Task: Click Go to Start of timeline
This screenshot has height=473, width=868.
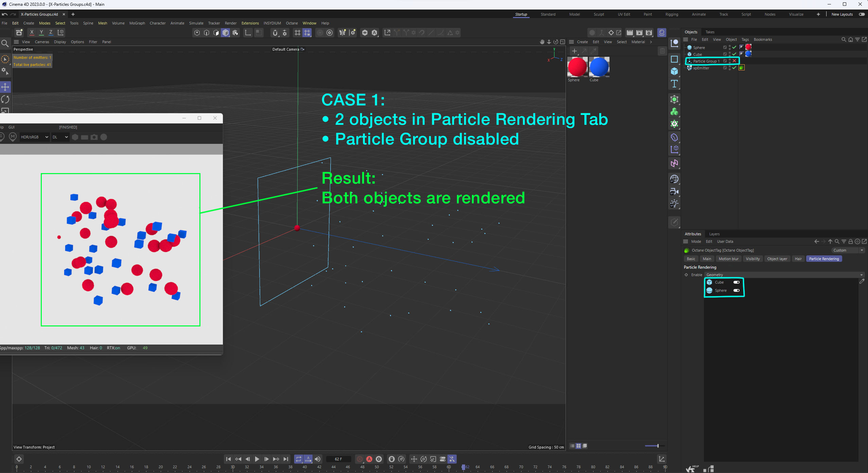Action: pyautogui.click(x=228, y=459)
